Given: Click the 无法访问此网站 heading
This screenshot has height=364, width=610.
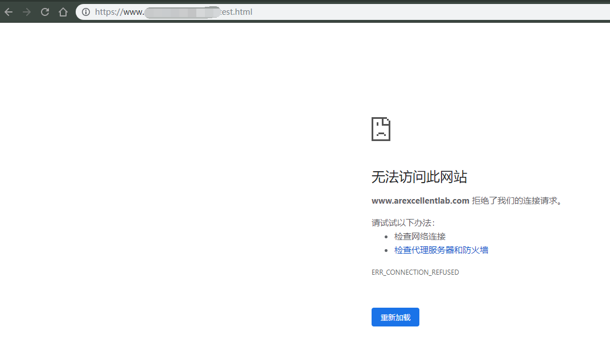Looking at the screenshot, I should tap(419, 177).
